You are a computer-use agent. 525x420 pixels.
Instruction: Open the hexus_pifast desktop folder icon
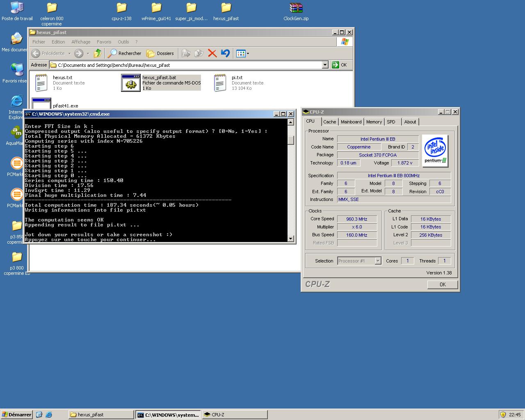[226, 8]
